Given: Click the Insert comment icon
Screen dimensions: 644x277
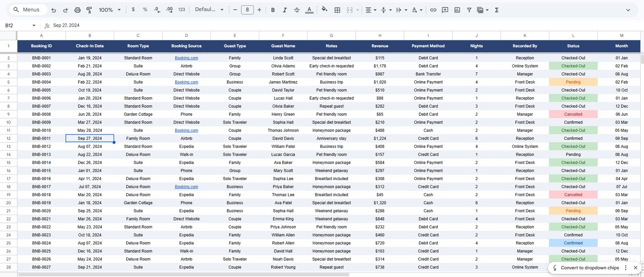Looking at the screenshot, I should point(445,10).
